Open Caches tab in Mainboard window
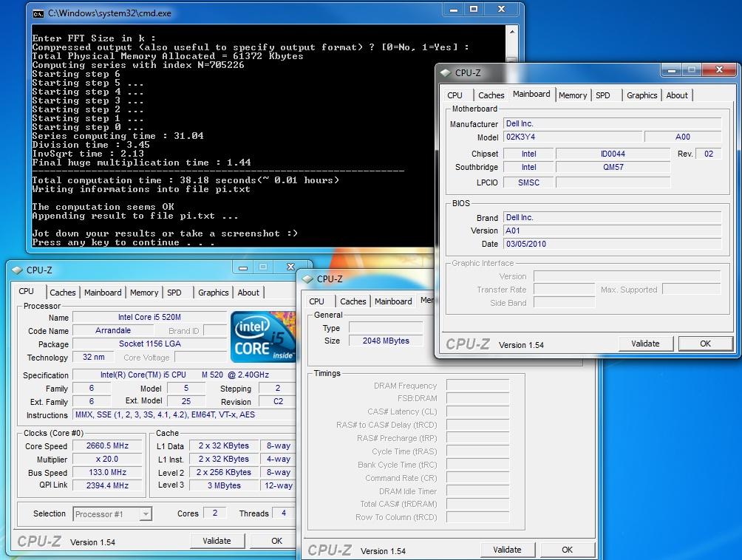 [x=491, y=95]
